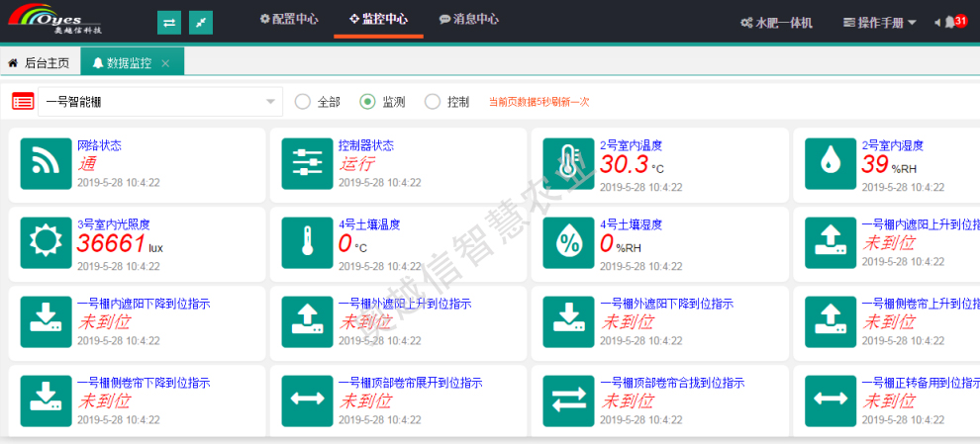Expand the 操作手册 dropdown

[x=880, y=23]
